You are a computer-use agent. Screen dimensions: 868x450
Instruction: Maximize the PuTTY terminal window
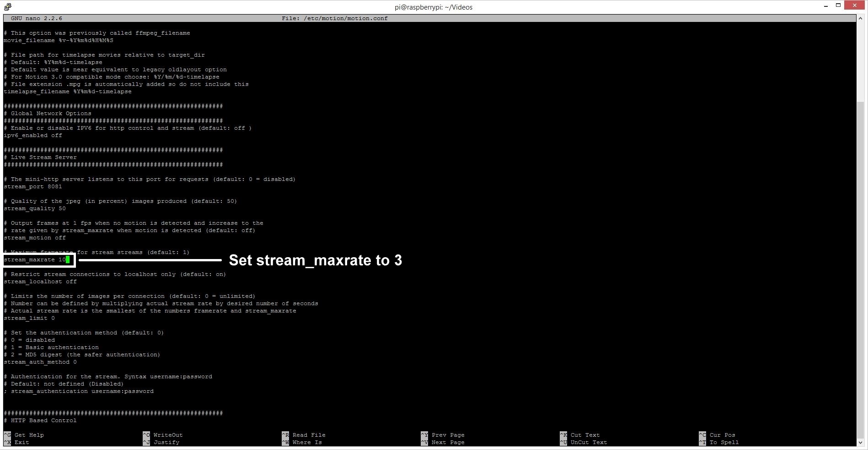[838, 5]
